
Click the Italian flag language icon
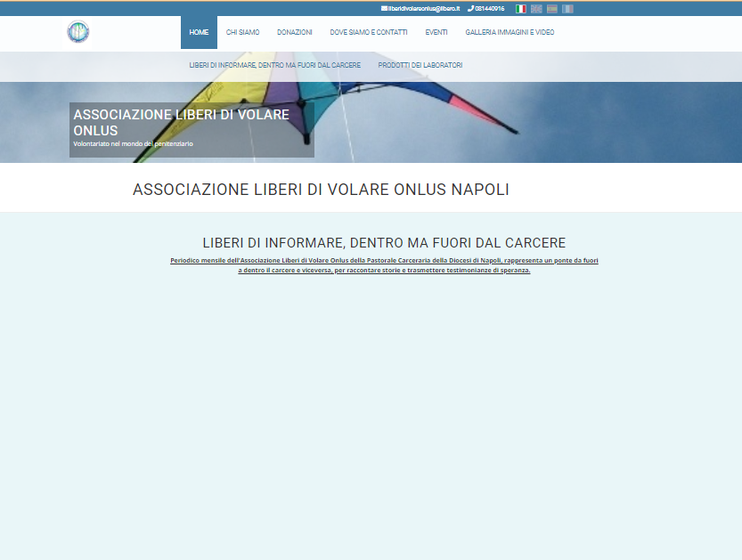520,9
